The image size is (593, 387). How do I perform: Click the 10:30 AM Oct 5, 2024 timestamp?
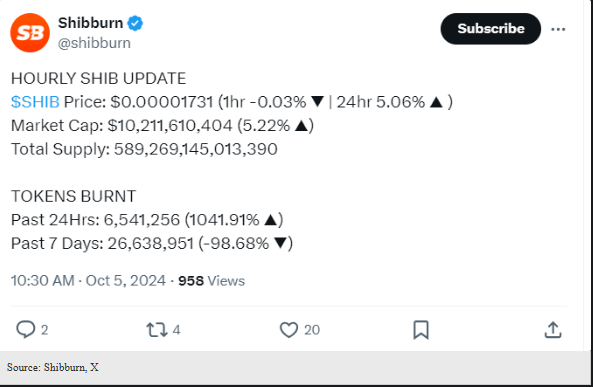(88, 281)
